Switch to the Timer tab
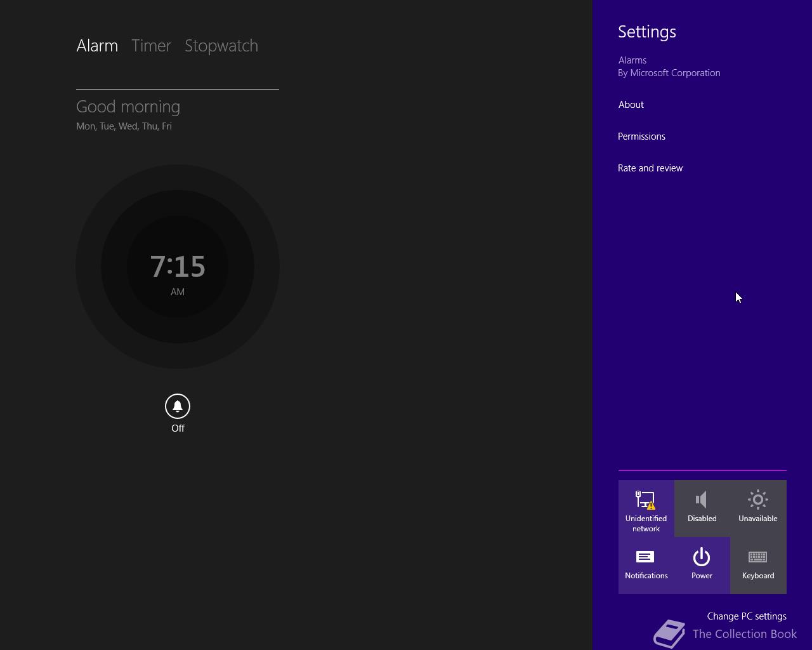Image resolution: width=812 pixels, height=650 pixels. coord(151,46)
